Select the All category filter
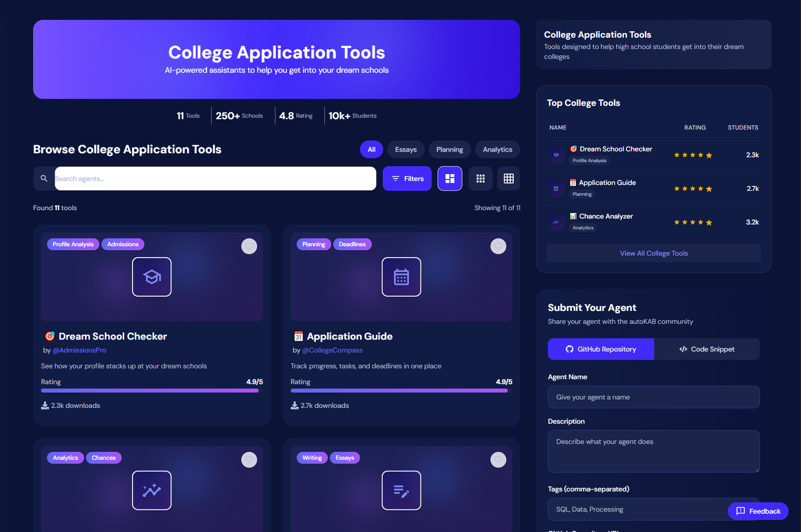Viewport: 801px width, 532px height. (x=371, y=150)
